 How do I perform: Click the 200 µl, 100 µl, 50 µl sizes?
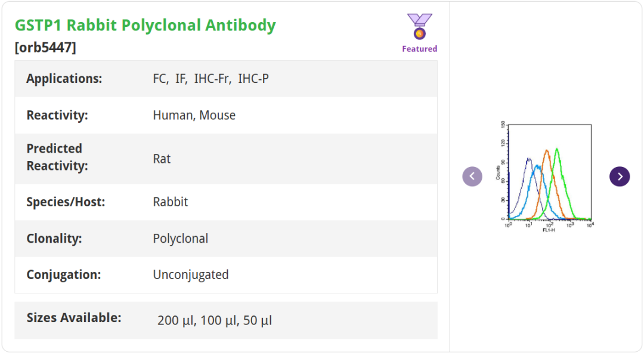point(214,320)
